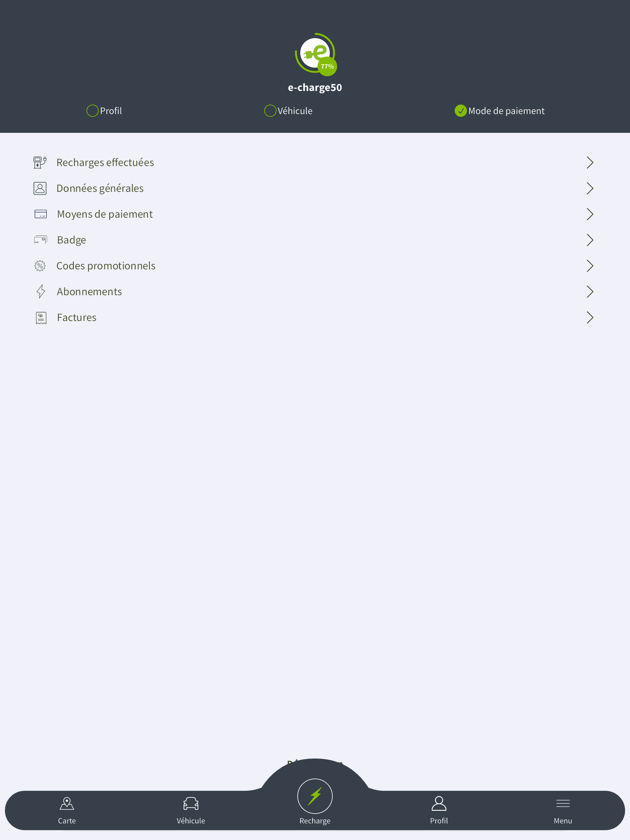Switch to the Carte tab

click(x=67, y=810)
